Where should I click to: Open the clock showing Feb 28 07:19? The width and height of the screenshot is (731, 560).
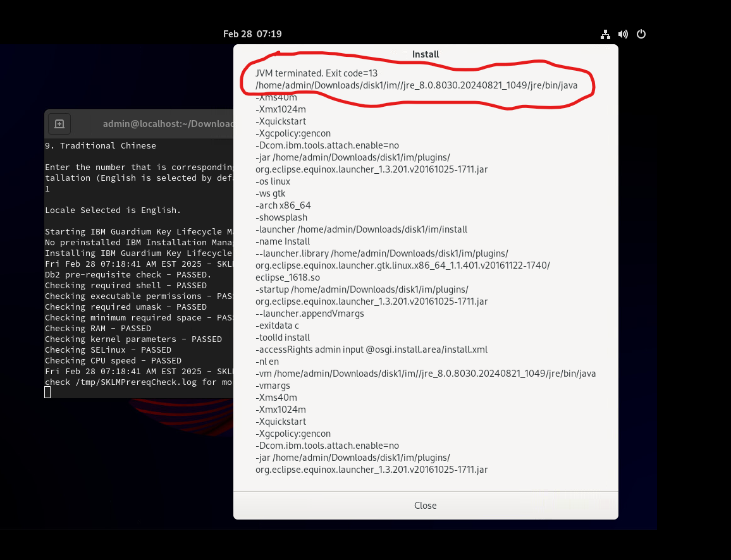[x=252, y=34]
